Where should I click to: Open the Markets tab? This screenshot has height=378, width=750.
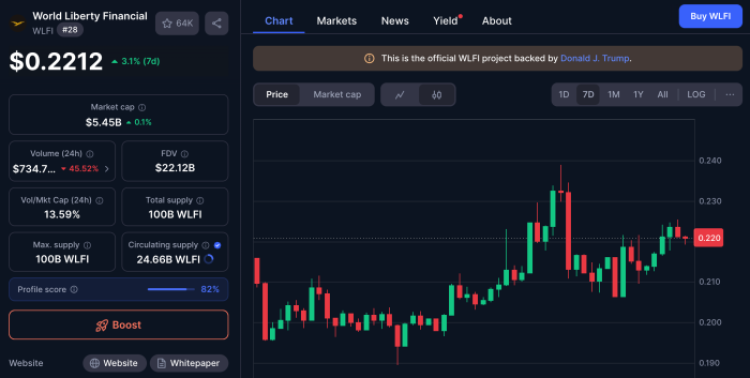[337, 21]
